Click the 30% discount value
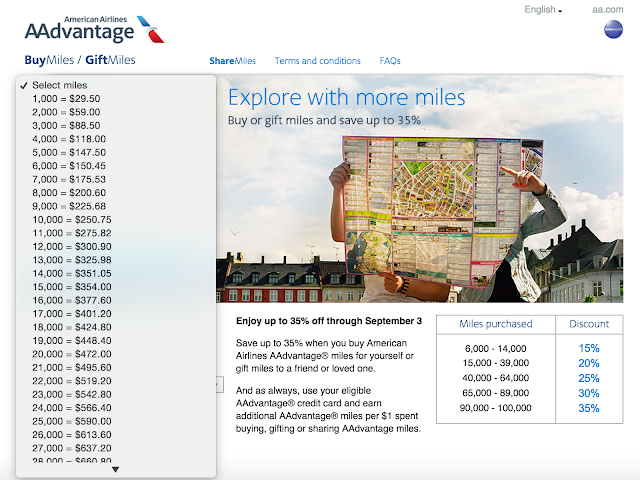The image size is (640, 480). pos(589,393)
